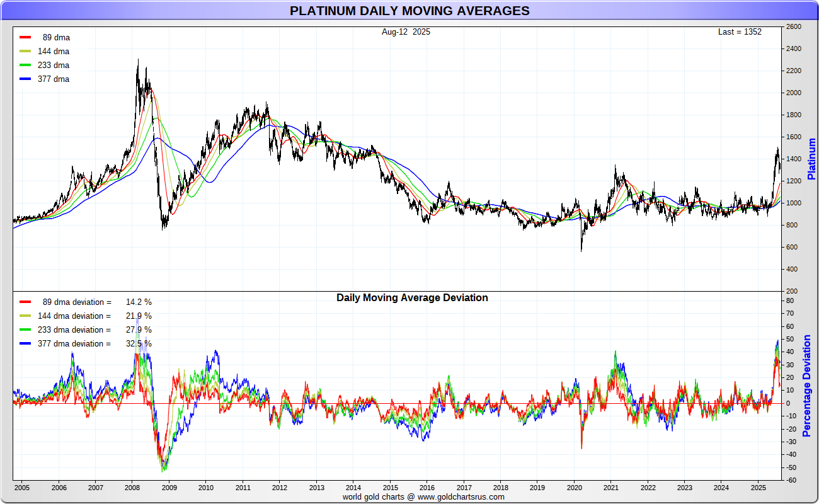
Task: Click the date label 'Aug-12 2025'
Action: tap(406, 31)
